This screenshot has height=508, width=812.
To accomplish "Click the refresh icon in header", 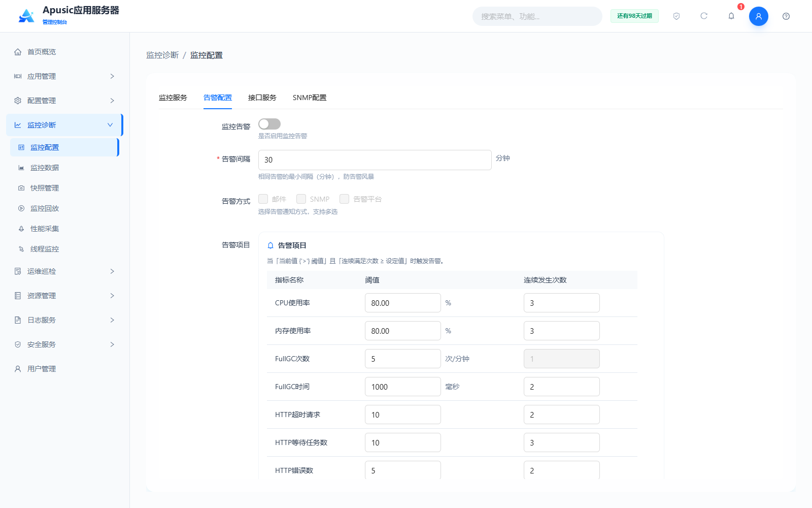I will click(x=704, y=16).
